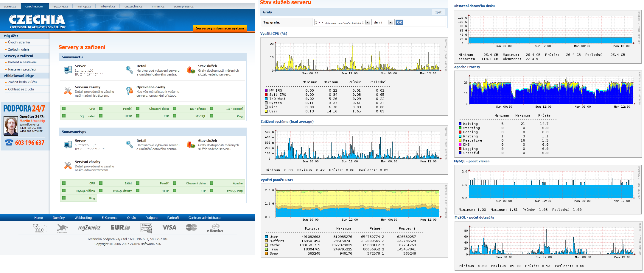The image size is (644, 273).
Task: Click operator Martin Unzeitig photo
Action: 11,126
